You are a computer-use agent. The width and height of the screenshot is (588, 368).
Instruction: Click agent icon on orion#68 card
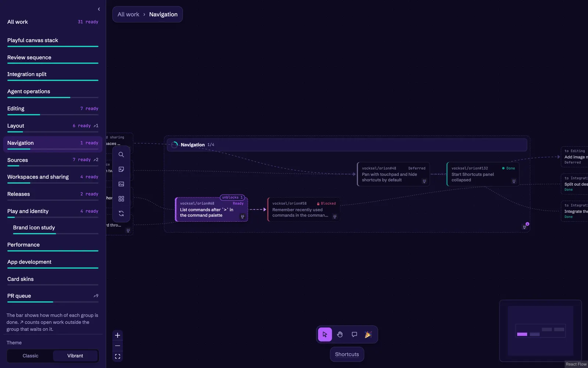coord(243,216)
